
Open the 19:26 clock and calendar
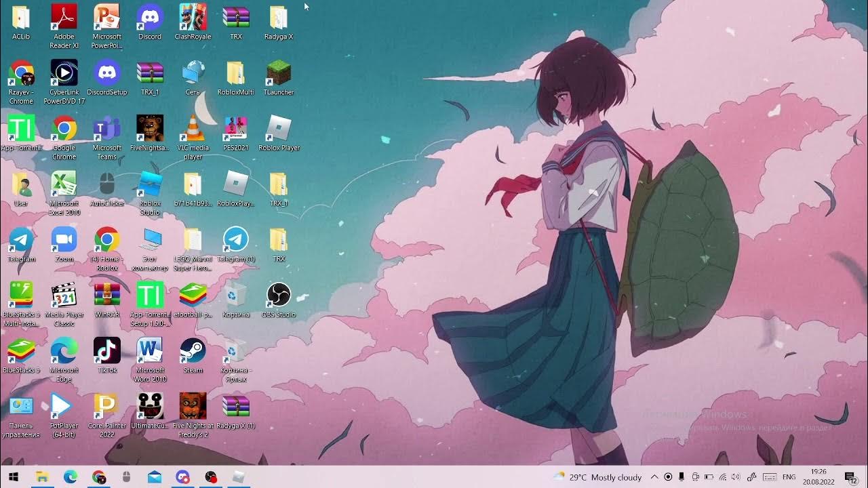(x=818, y=477)
